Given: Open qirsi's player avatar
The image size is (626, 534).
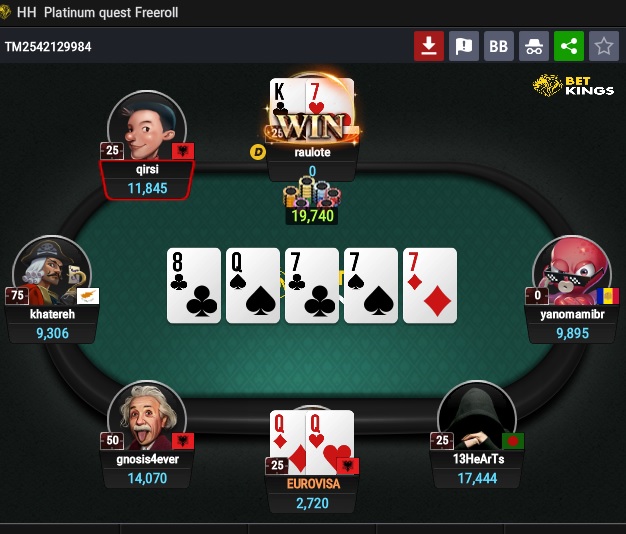Looking at the screenshot, I should point(147,127).
